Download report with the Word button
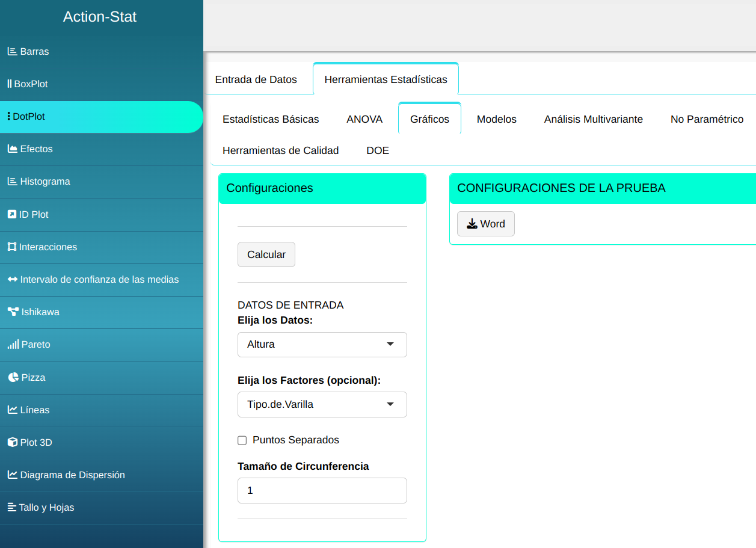Image resolution: width=756 pixels, height=548 pixels. [485, 224]
